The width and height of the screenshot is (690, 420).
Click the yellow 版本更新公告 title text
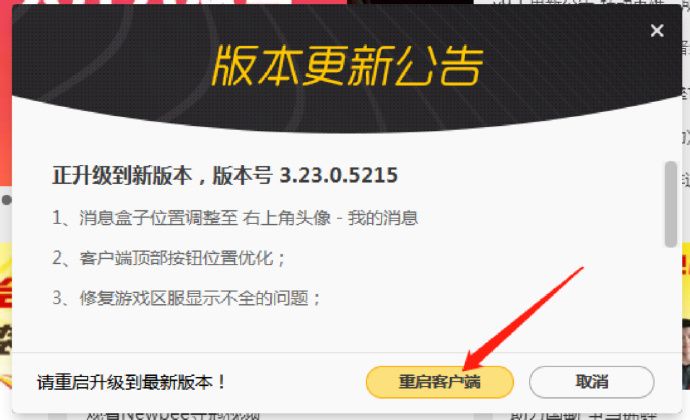click(x=348, y=66)
